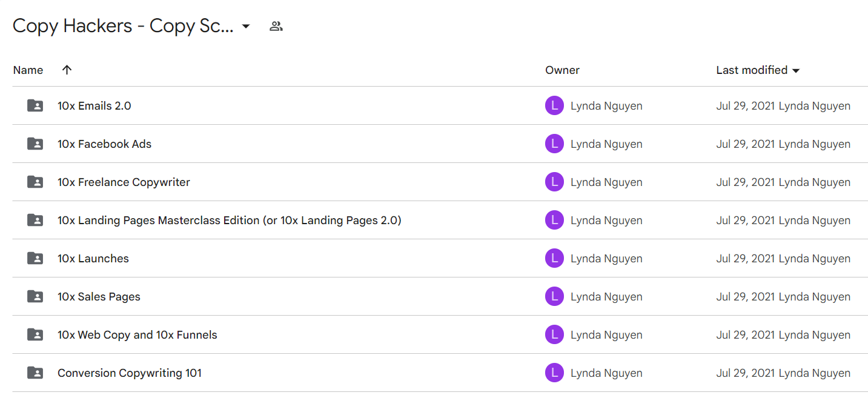Click the Name column header

(28, 70)
